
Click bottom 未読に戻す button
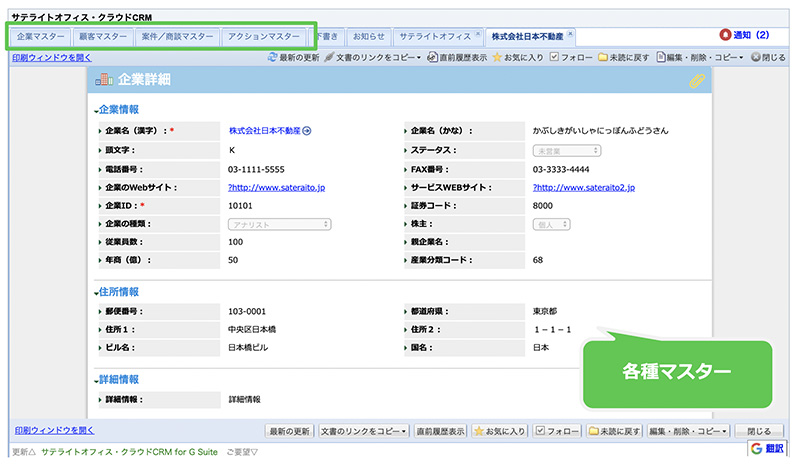click(x=614, y=431)
